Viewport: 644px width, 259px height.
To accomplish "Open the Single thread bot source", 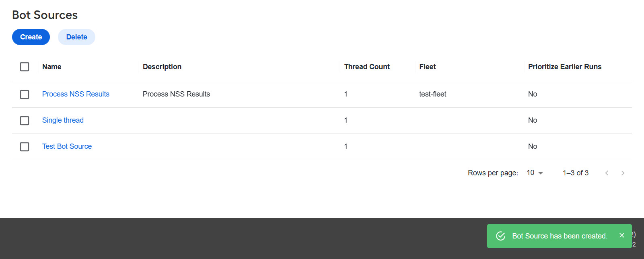I will [x=63, y=120].
